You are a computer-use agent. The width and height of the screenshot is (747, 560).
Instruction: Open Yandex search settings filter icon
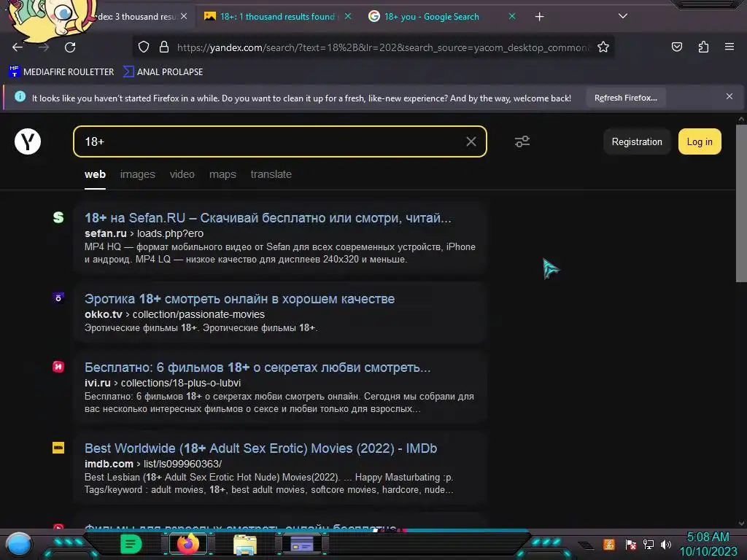pyautogui.click(x=522, y=141)
